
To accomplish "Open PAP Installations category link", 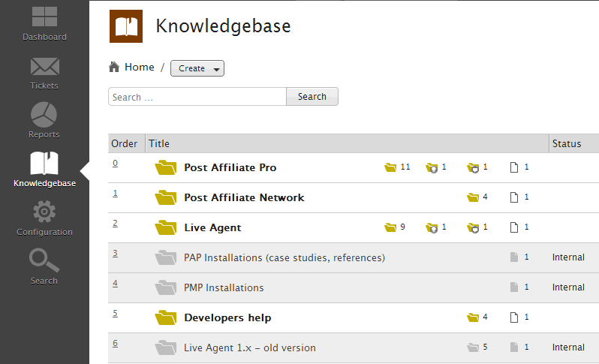I will point(284,257).
